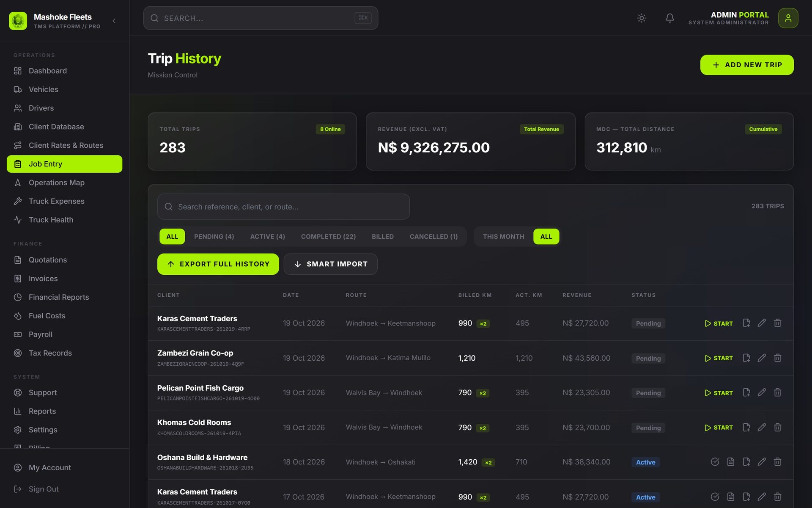Viewport: 812px width, 508px height.
Task: Navigate to Fuel Costs
Action: tap(64, 316)
